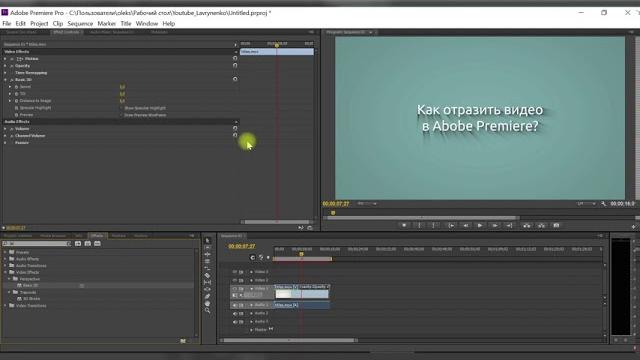The width and height of the screenshot is (640, 360).
Task: Reset the Motion effect
Action: point(235,58)
